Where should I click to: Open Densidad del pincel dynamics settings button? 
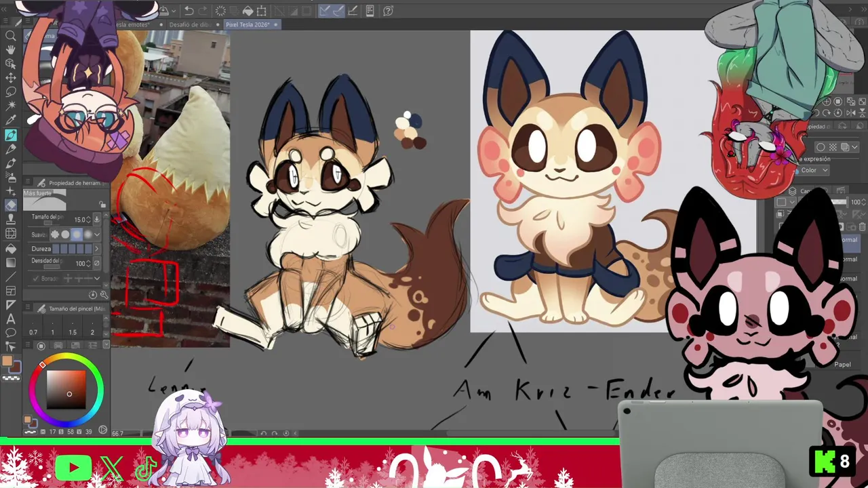click(97, 263)
